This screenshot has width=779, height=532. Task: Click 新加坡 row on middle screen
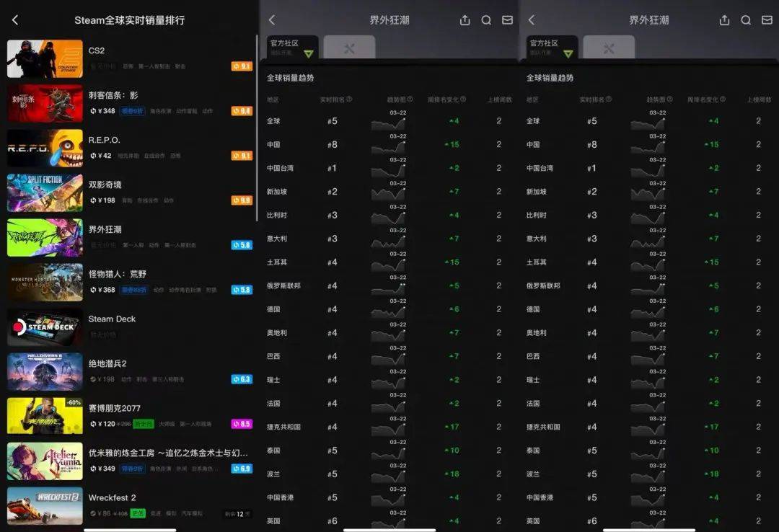(389, 191)
